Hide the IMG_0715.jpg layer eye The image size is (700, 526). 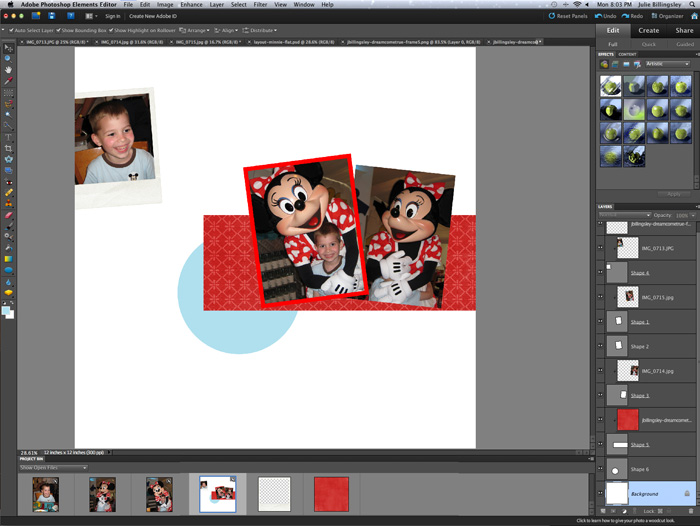[600, 296]
